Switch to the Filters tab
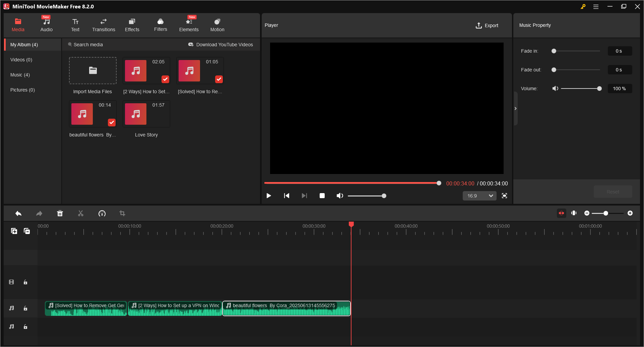644x347 pixels. tap(160, 25)
